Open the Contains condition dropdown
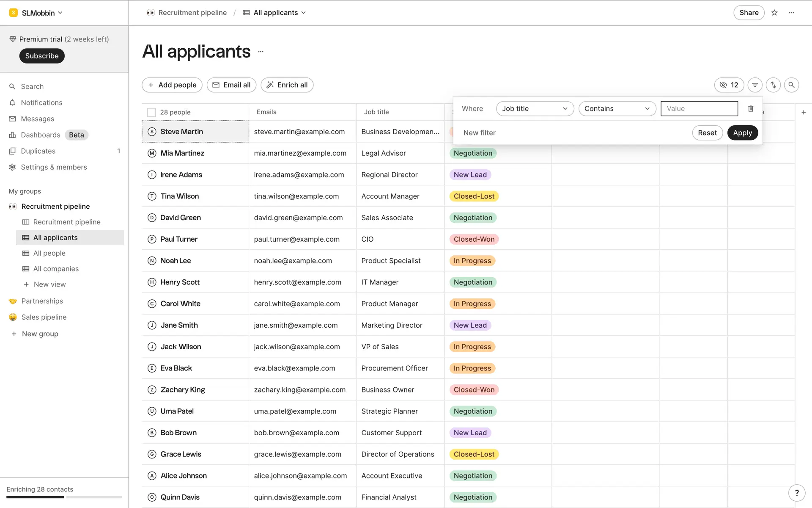Viewport: 812px width, 508px height. [x=617, y=109]
